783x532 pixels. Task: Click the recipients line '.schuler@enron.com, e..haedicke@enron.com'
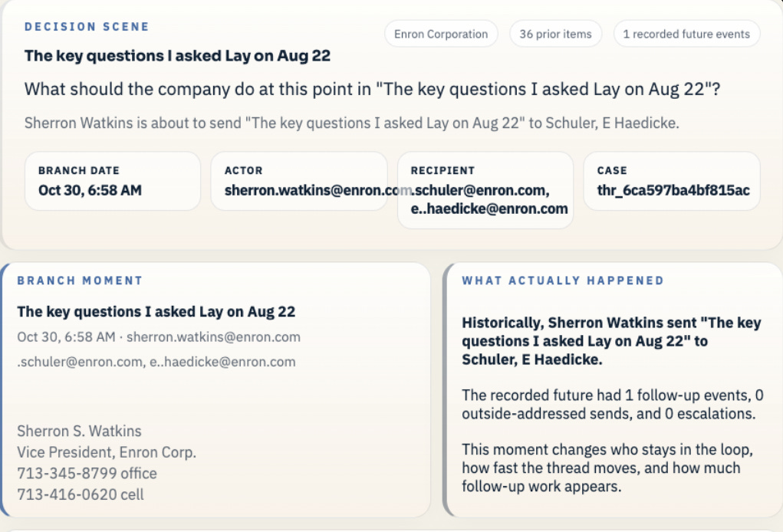[x=156, y=361]
